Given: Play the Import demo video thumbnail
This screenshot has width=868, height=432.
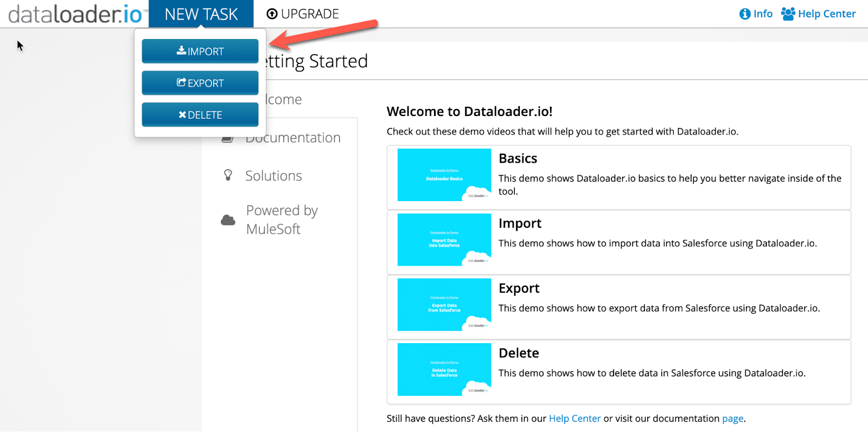Looking at the screenshot, I should click(x=444, y=240).
